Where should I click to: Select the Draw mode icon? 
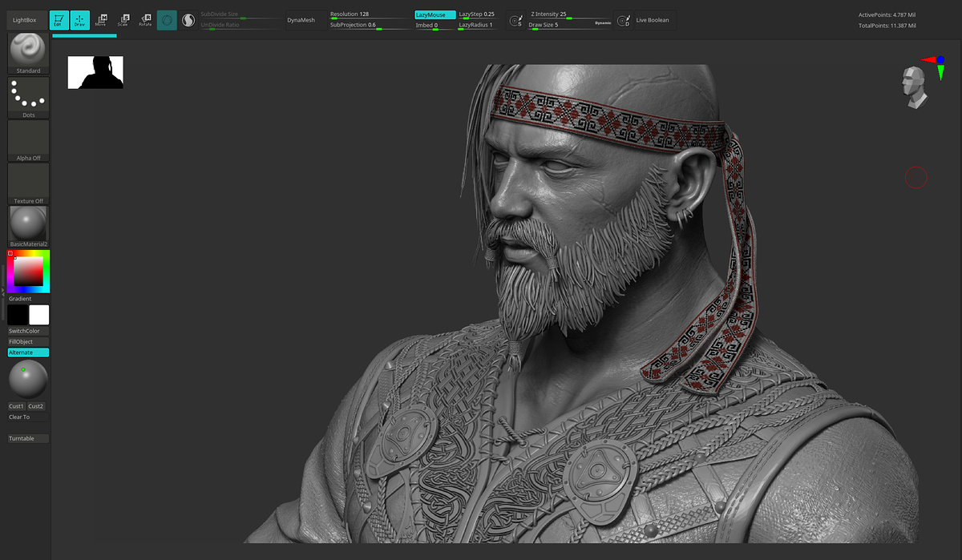(x=80, y=20)
